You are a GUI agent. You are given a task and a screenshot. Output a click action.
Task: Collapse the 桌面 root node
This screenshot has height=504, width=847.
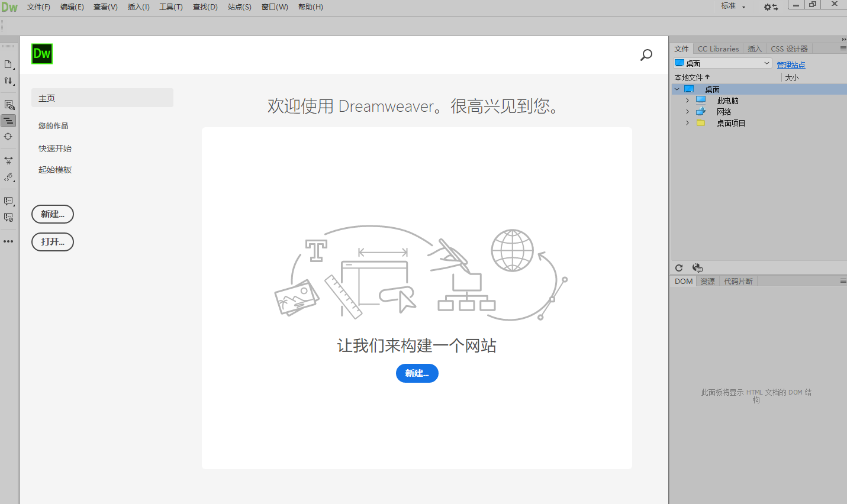pyautogui.click(x=677, y=89)
